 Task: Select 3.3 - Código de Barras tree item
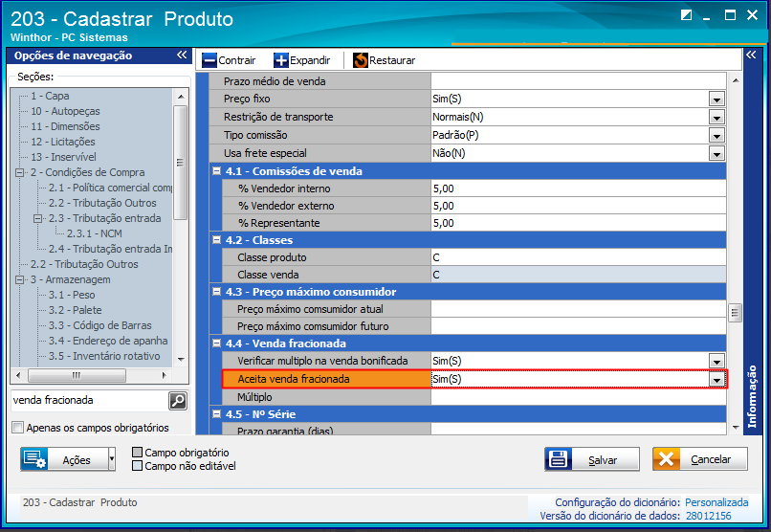pyautogui.click(x=99, y=325)
